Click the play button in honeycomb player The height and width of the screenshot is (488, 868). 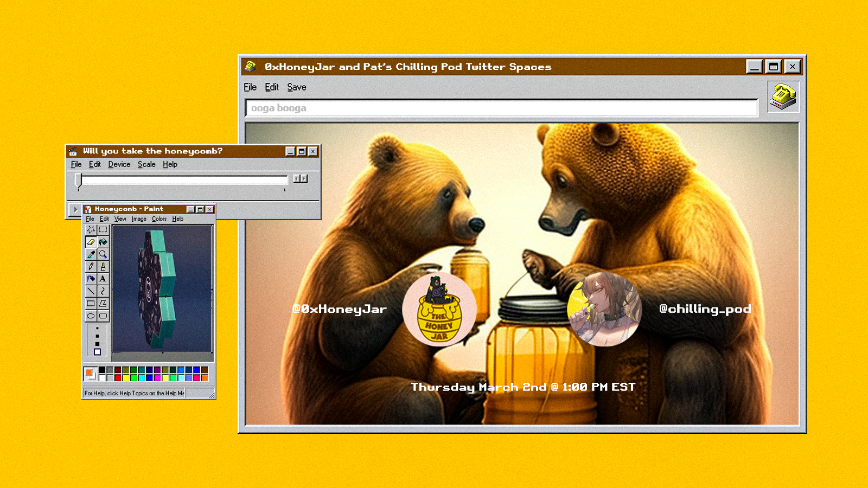pos(75,209)
